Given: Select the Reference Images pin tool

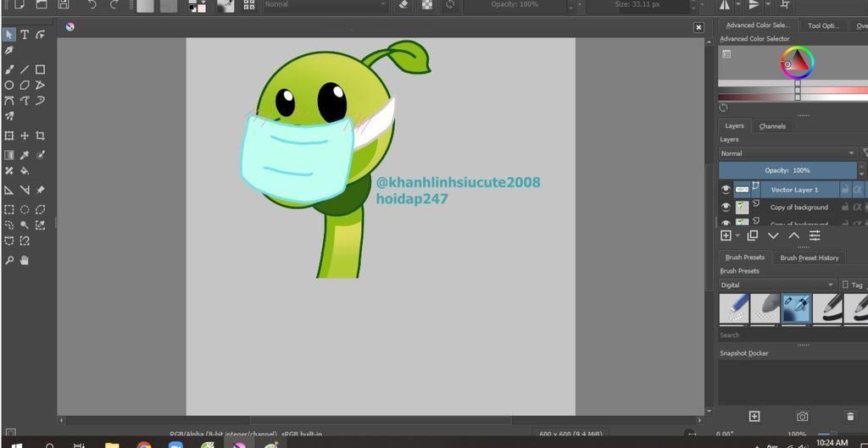Looking at the screenshot, I should tap(41, 190).
